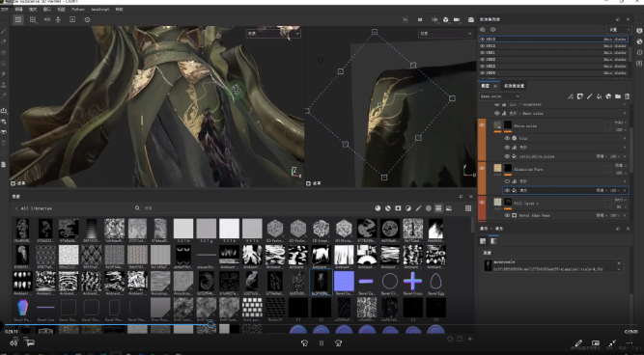Image resolution: width=644 pixels, height=355 pixels.
Task: Clear microscale resource with x button
Action: 619,263
